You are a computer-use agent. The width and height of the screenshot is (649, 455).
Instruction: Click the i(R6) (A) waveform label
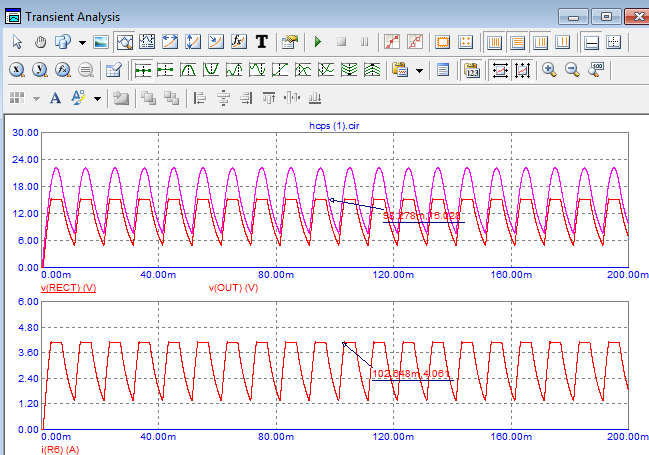pos(62,448)
